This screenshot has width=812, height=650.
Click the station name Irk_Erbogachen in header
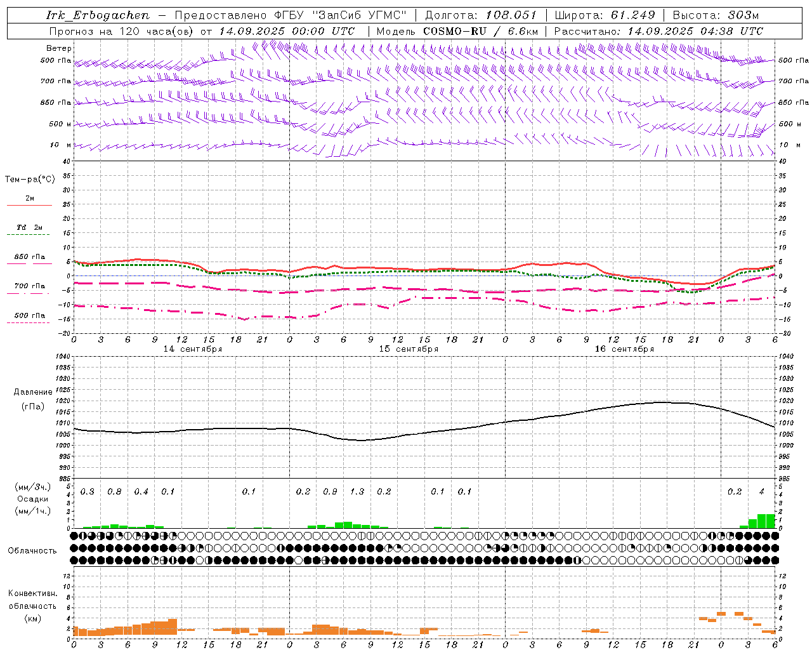coord(98,15)
